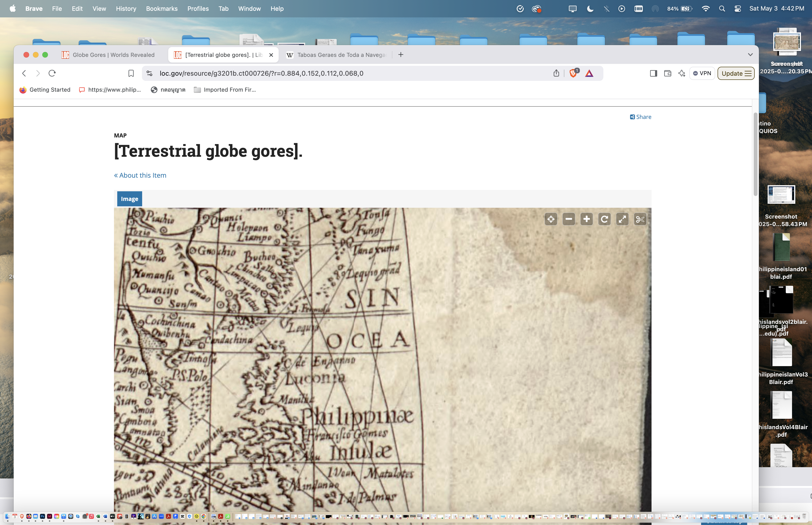Click the scissors clip image icon
The width and height of the screenshot is (812, 525).
640,219
